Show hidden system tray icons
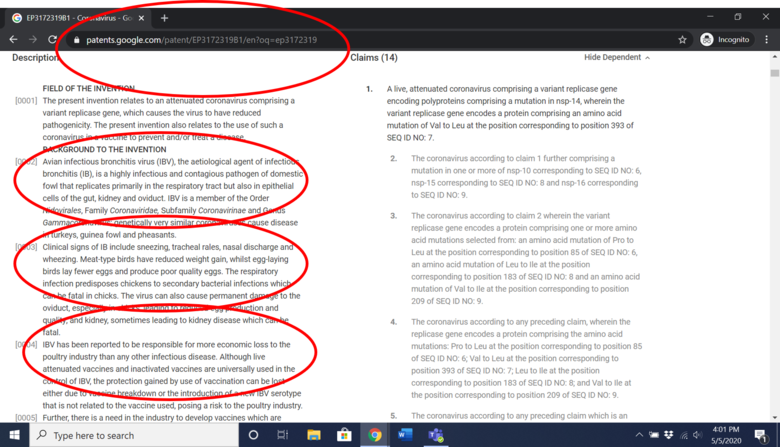 click(639, 435)
